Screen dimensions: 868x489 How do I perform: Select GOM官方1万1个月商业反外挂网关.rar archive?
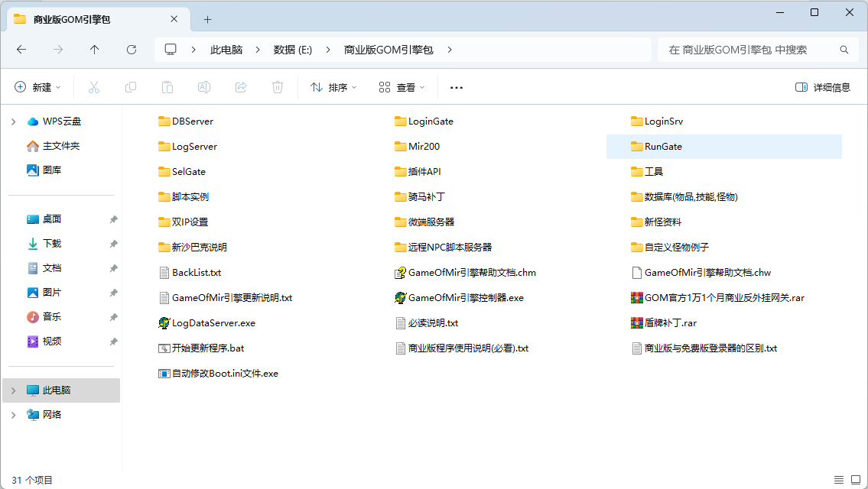(x=718, y=298)
